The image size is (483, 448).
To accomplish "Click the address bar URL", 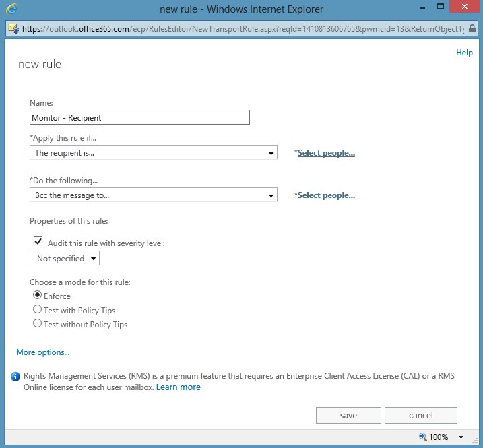I will pyautogui.click(x=243, y=29).
